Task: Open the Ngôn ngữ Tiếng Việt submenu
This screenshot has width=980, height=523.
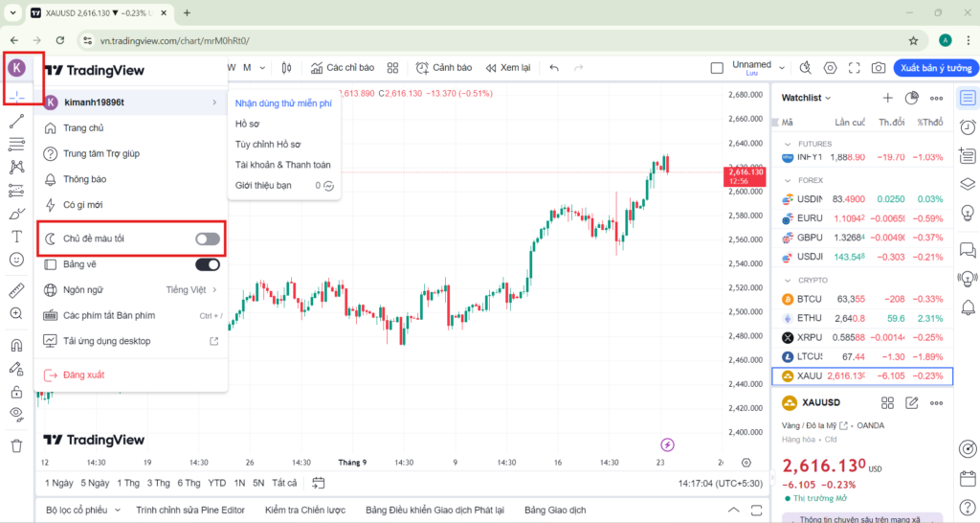Action: 131,289
